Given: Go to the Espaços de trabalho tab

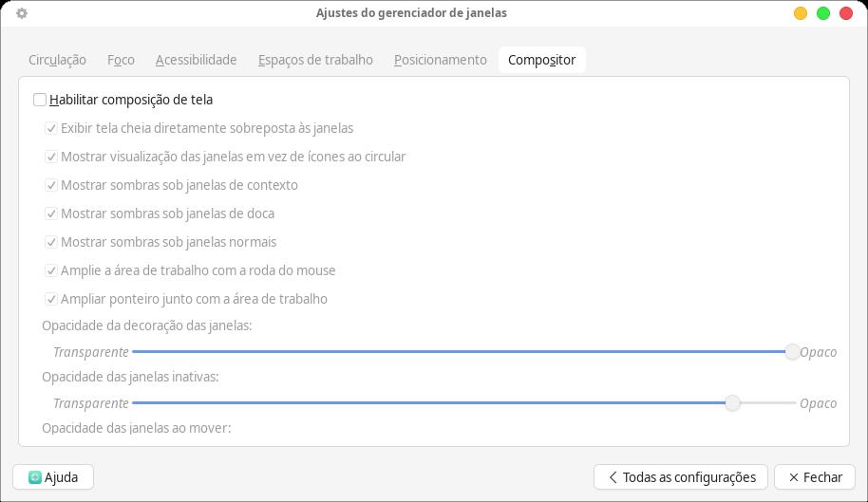Looking at the screenshot, I should (x=315, y=60).
